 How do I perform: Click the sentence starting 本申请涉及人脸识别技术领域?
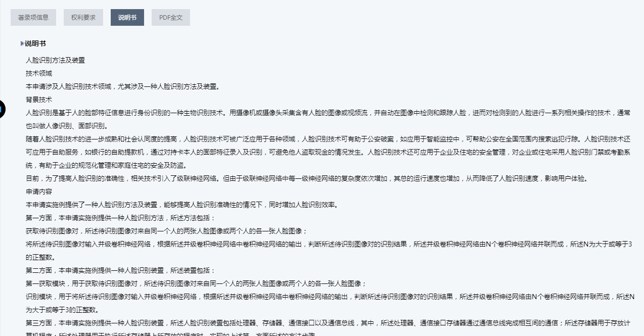tap(123, 86)
